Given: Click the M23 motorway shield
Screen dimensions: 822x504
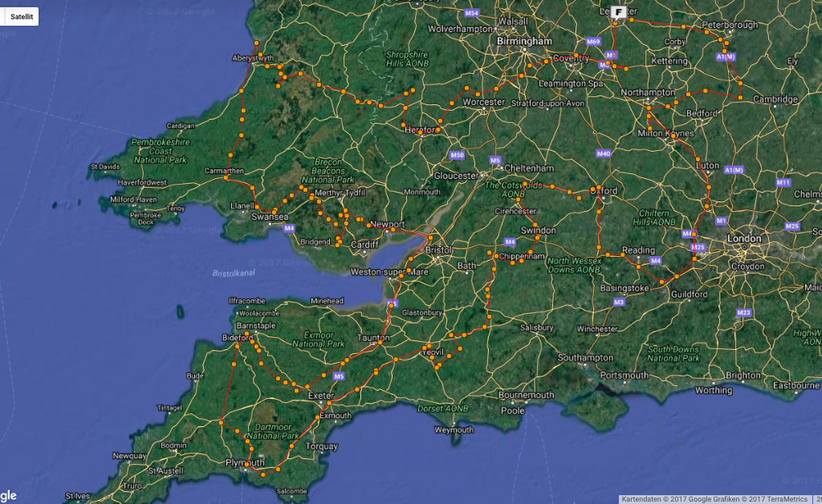Looking at the screenshot, I should [743, 312].
